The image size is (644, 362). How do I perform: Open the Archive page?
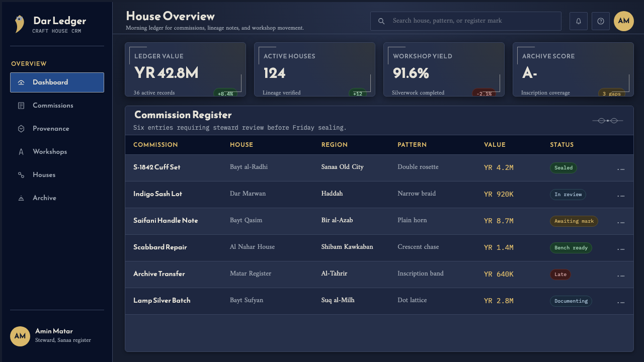click(57, 198)
